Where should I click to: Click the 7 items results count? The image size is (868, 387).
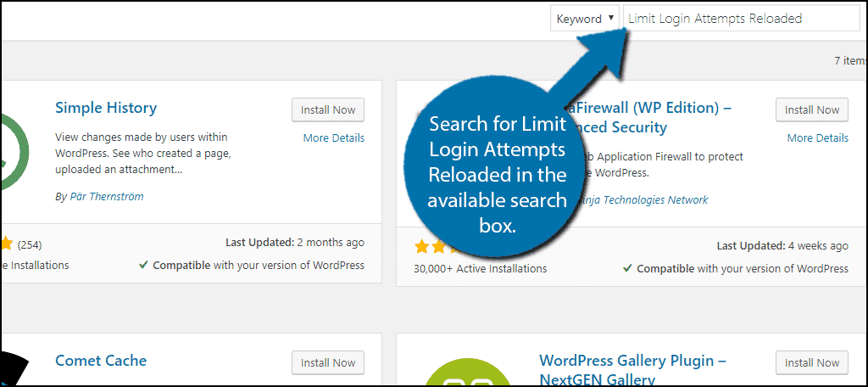pyautogui.click(x=849, y=61)
